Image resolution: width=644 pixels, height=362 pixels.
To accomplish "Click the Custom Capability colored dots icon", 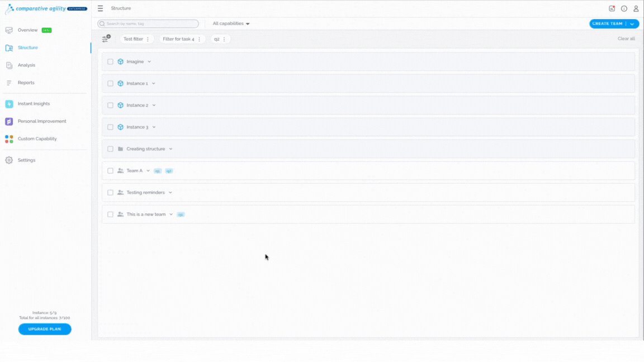I will pyautogui.click(x=9, y=139).
